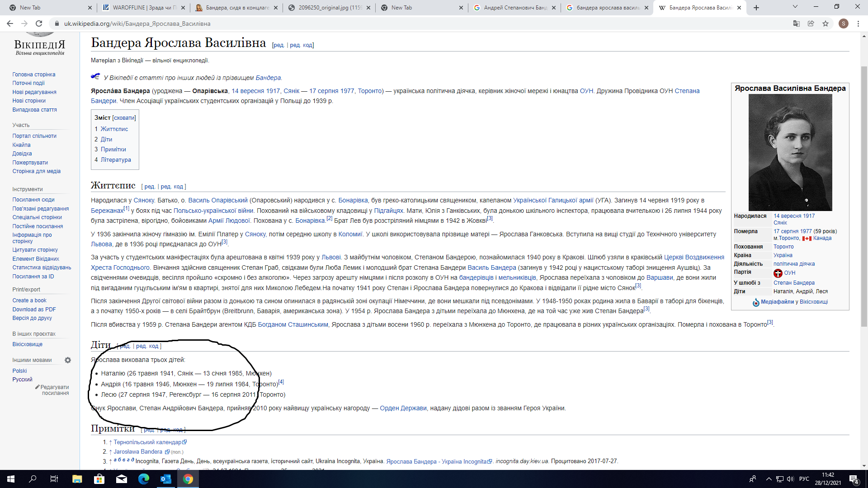Click the browser back arrow
868x488 pixels.
coord(10,23)
